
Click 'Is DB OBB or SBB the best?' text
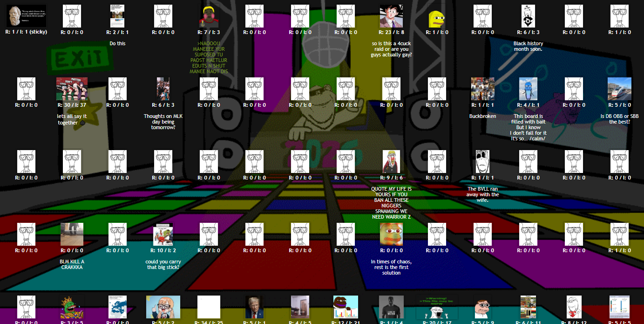[619, 119]
